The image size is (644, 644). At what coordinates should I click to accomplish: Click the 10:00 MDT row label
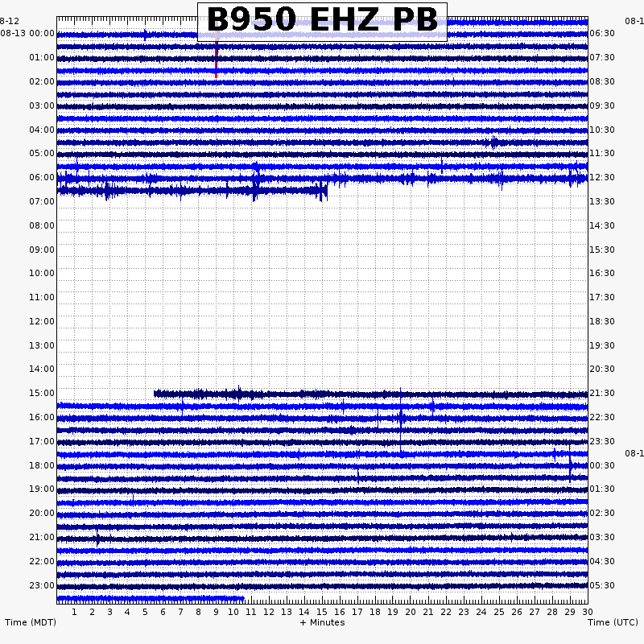pos(42,274)
